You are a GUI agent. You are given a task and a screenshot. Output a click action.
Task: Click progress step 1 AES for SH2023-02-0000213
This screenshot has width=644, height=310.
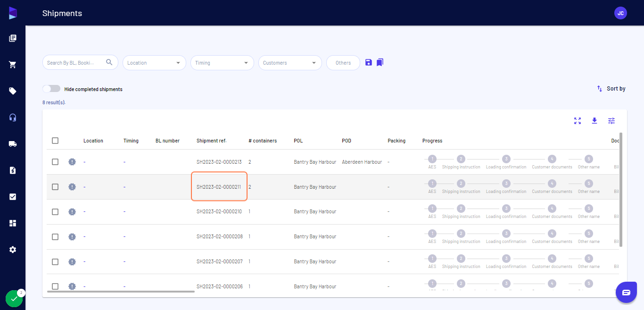[x=432, y=159]
